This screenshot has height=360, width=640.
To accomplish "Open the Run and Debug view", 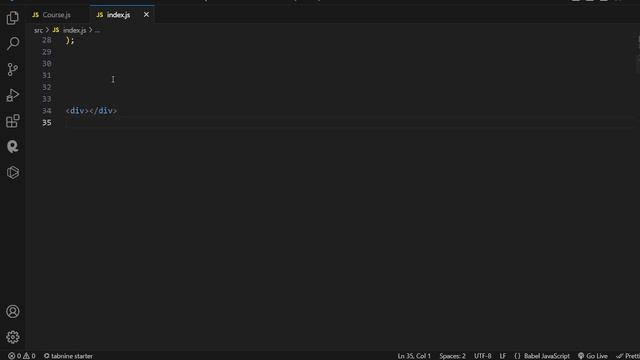I will click(13, 95).
